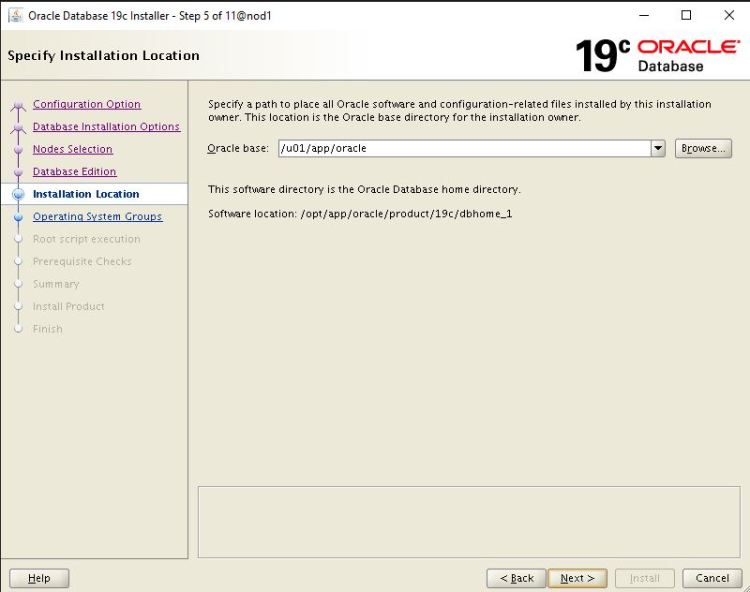This screenshot has height=592, width=750.
Task: Click the Java installer icon in title bar
Action: point(15,15)
